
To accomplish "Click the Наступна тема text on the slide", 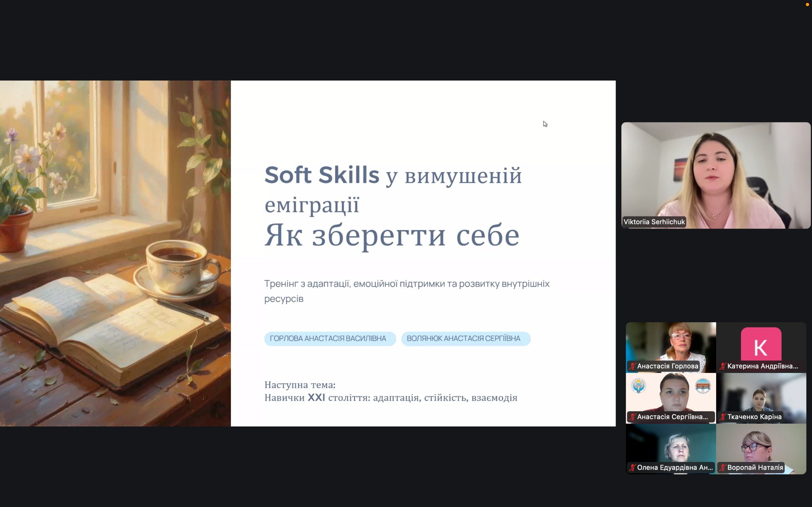I will point(300,385).
